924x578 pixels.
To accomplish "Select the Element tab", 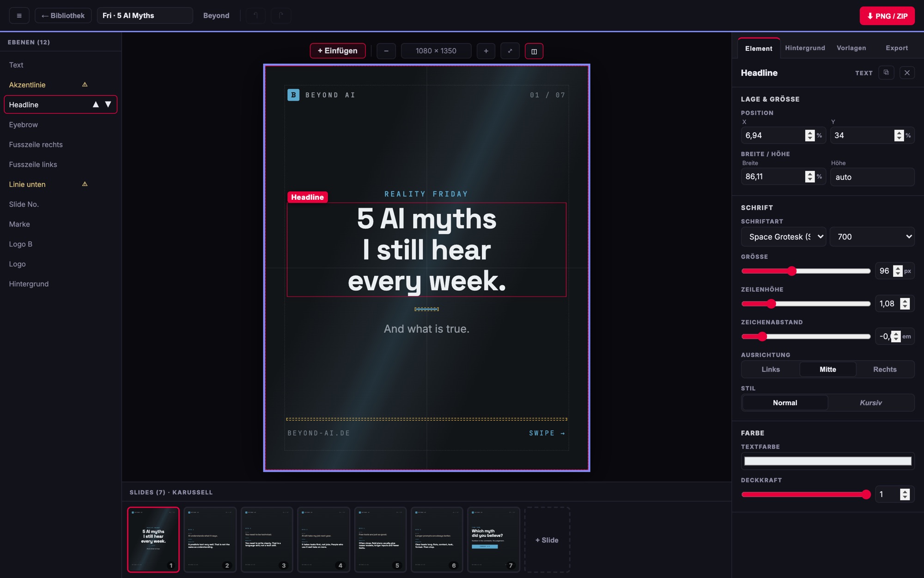I will [x=759, y=49].
